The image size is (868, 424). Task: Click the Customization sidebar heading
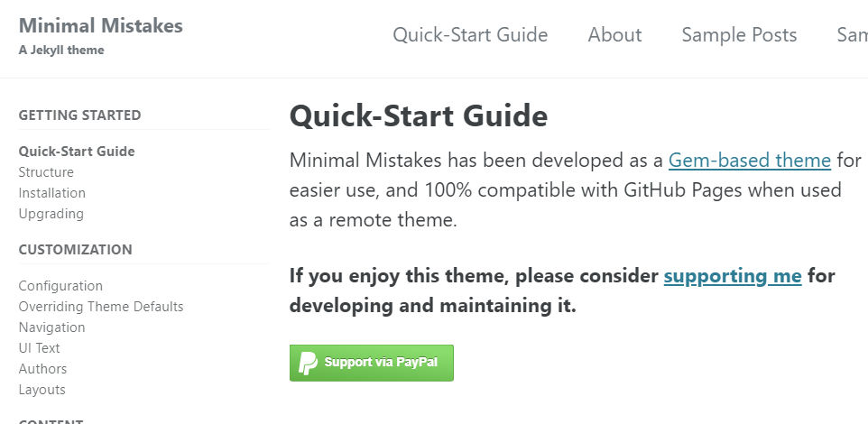coord(75,250)
